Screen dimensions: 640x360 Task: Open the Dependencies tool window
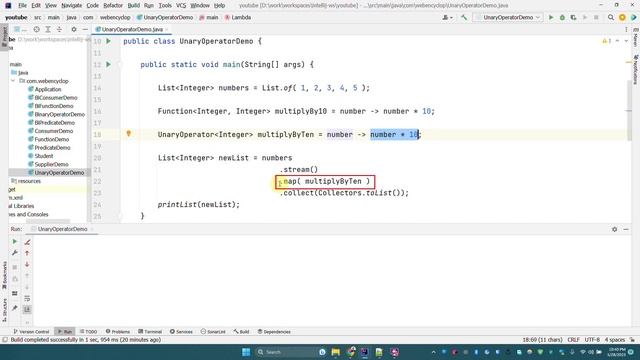click(x=274, y=331)
